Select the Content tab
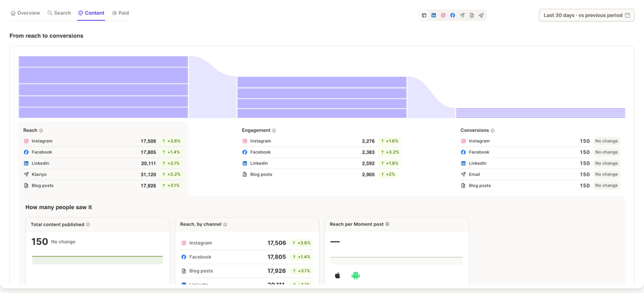This screenshot has height=293, width=644. [x=91, y=13]
